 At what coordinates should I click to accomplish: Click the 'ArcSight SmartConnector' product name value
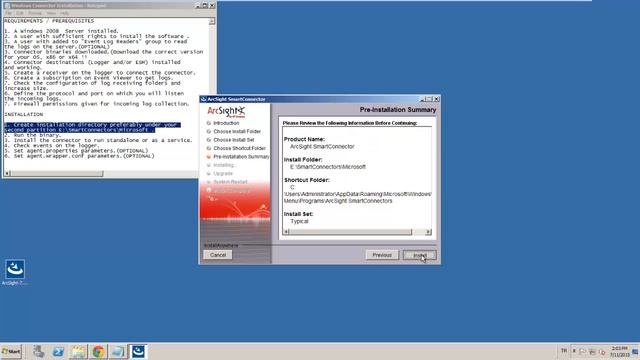tap(322, 147)
